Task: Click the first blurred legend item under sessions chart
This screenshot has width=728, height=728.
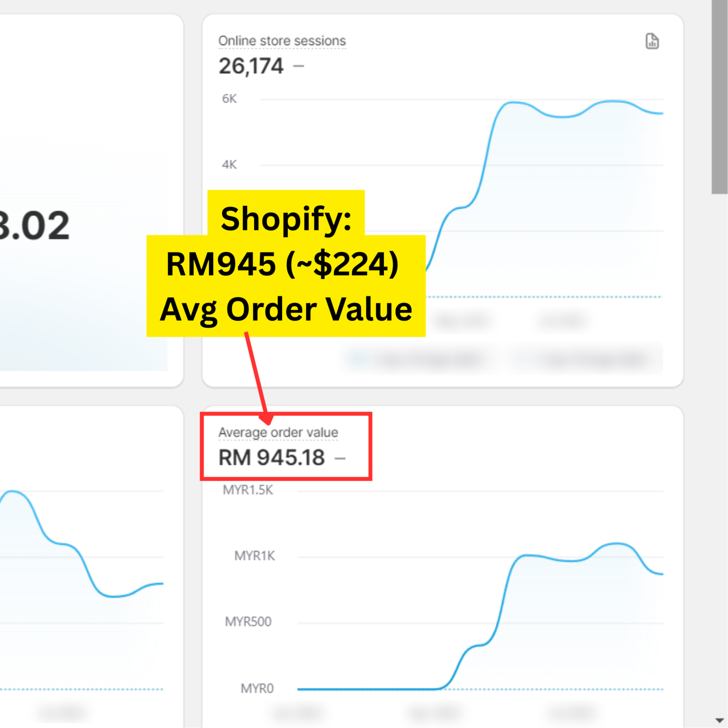Action: [x=417, y=360]
